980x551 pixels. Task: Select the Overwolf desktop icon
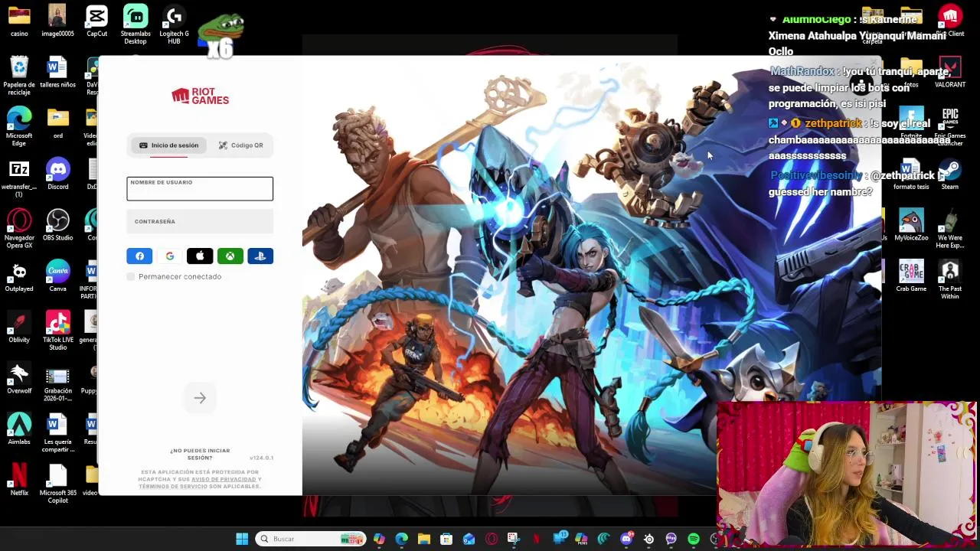click(x=19, y=379)
